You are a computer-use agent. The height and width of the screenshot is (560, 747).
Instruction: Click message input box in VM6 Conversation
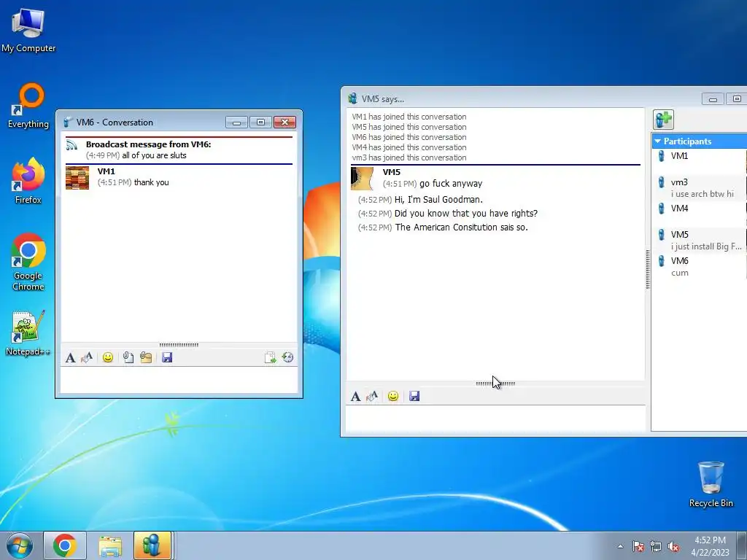[x=179, y=379]
